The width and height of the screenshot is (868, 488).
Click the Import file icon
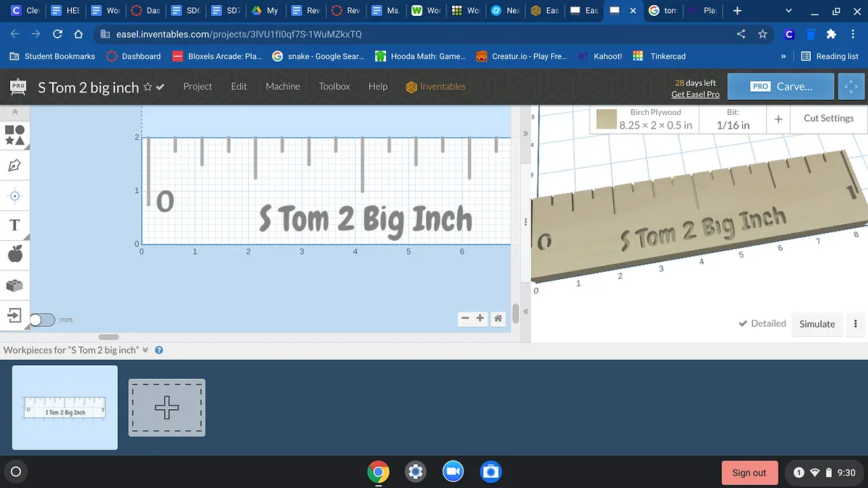click(15, 315)
